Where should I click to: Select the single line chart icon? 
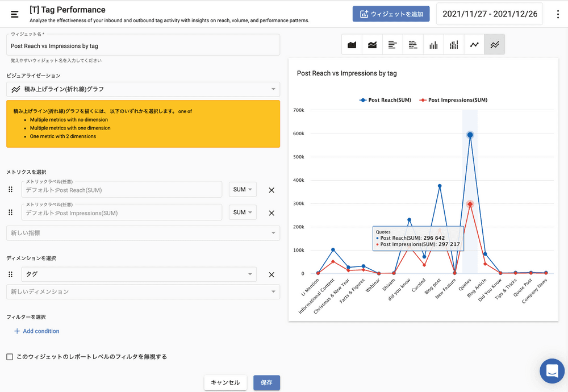point(474,45)
